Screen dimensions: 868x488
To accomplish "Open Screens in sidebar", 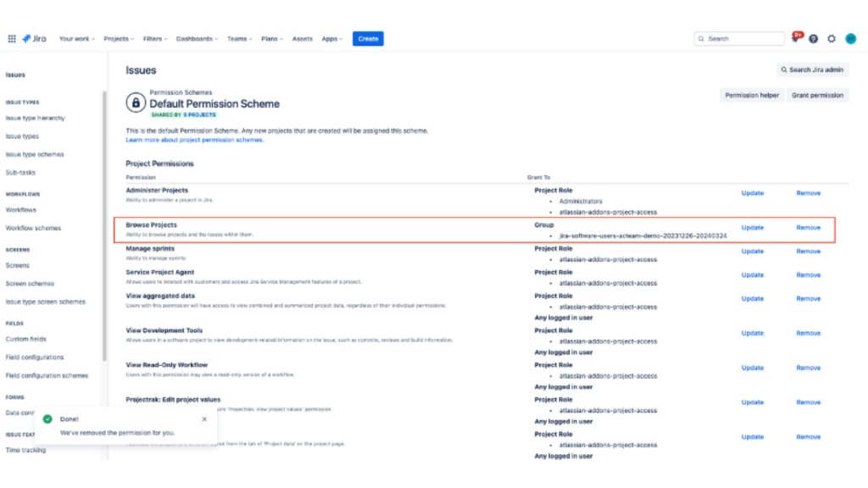I will pyautogui.click(x=18, y=265).
